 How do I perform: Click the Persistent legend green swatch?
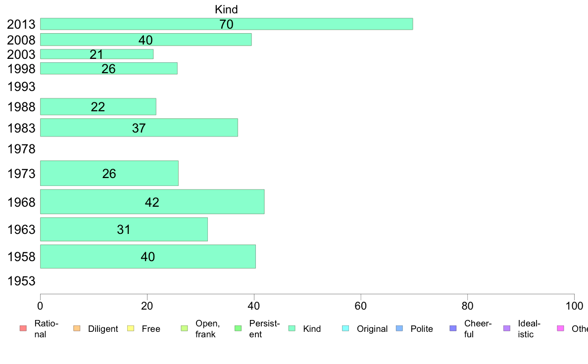pos(238,328)
